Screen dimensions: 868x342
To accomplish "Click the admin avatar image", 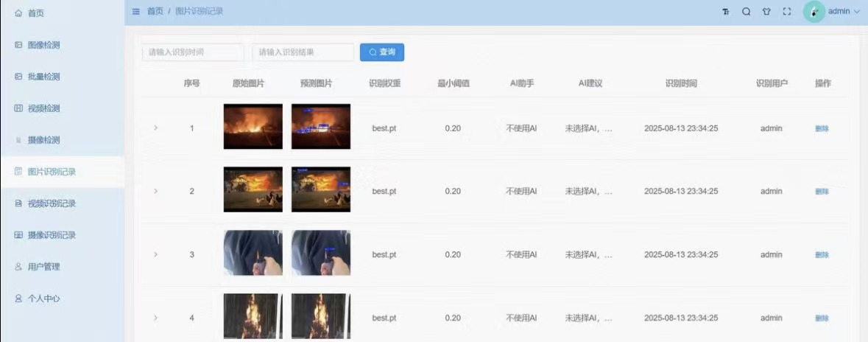I will (814, 12).
